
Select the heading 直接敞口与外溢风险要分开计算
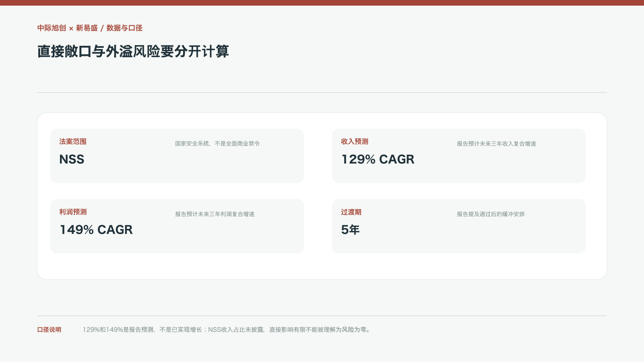coord(133,51)
